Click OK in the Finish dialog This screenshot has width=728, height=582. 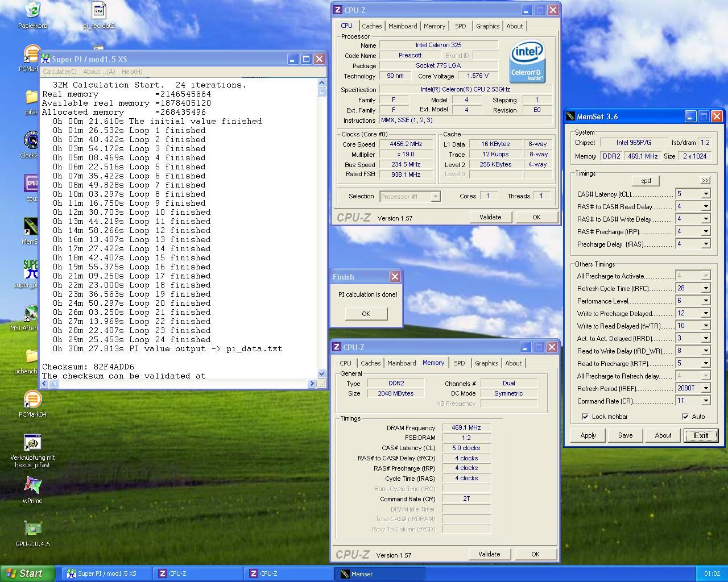(x=366, y=314)
